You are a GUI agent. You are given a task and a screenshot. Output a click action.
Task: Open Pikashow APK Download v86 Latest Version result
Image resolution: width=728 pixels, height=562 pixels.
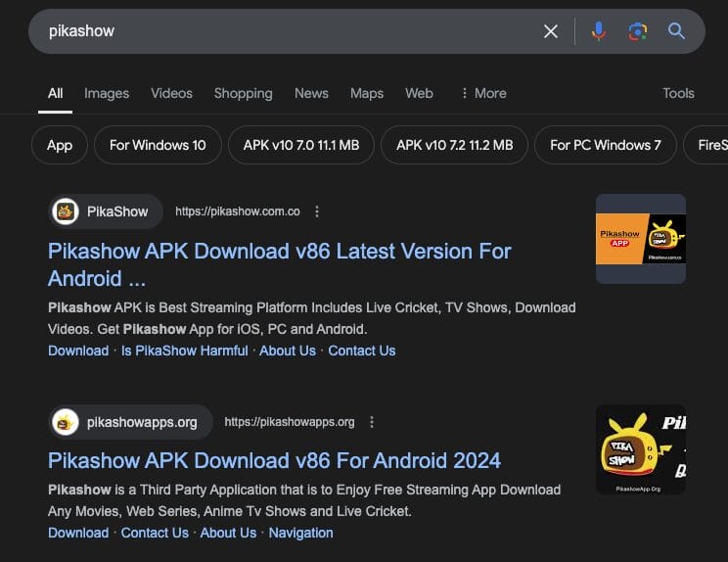[x=279, y=264]
